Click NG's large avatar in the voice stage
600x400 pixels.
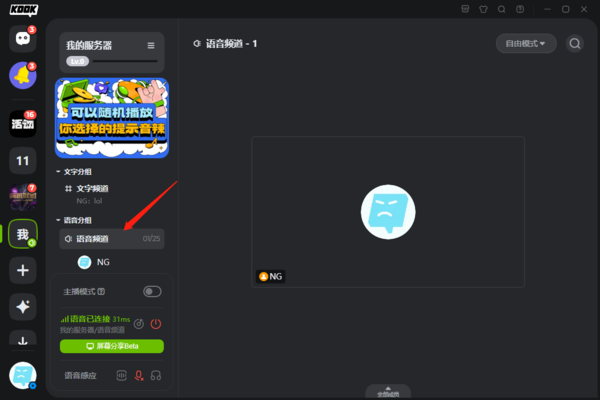pyautogui.click(x=388, y=212)
